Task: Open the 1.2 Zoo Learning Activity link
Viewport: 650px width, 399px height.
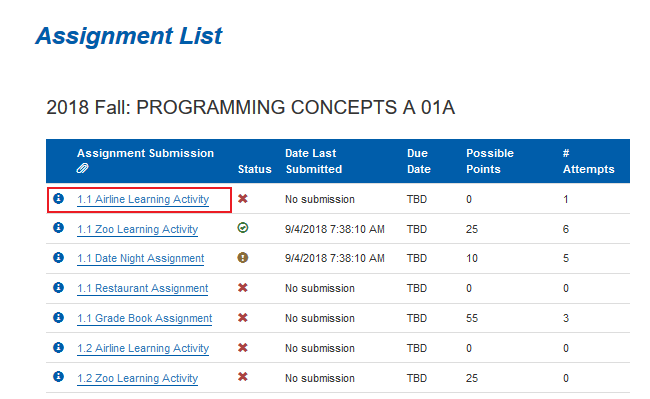Action: click(x=138, y=378)
